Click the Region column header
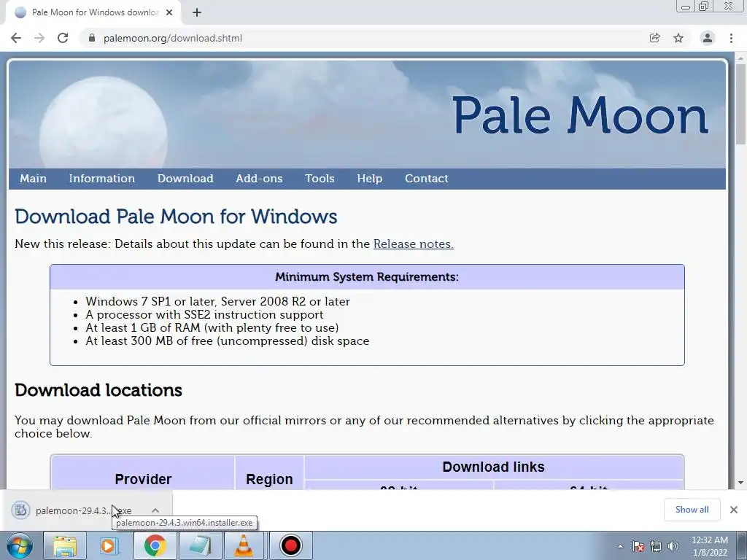The height and width of the screenshot is (560, 747). tap(269, 479)
